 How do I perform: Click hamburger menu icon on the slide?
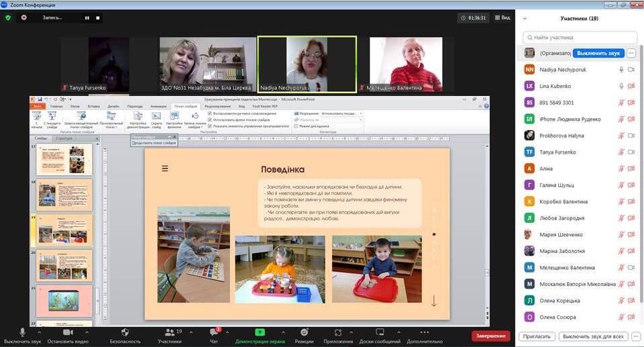pos(165,168)
